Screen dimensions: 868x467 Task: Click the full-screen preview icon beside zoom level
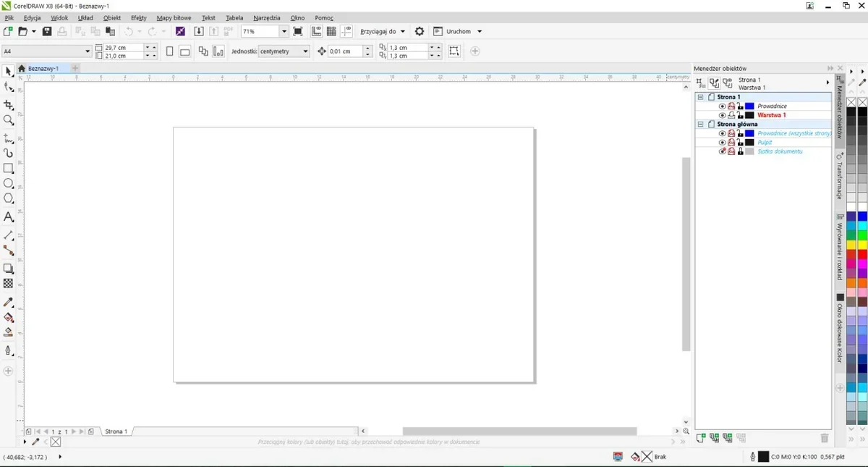coord(298,31)
